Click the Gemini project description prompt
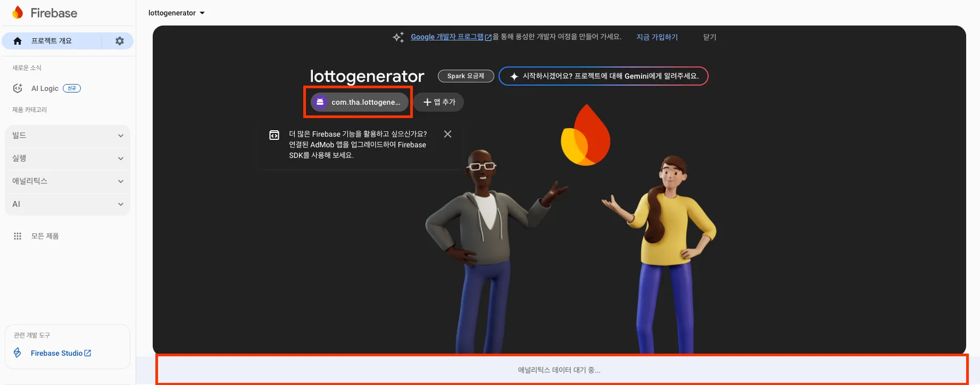Viewport: 980px width, 385px height. pos(603,76)
